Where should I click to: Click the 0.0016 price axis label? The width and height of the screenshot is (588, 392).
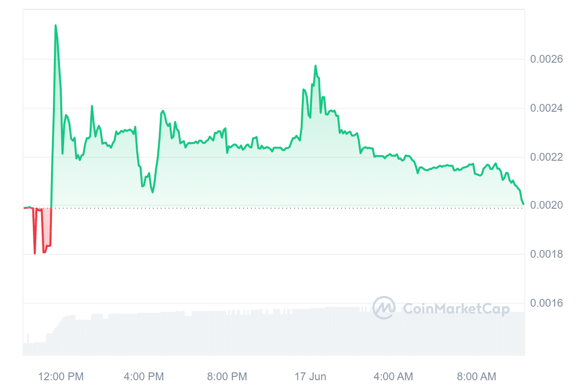(x=546, y=303)
